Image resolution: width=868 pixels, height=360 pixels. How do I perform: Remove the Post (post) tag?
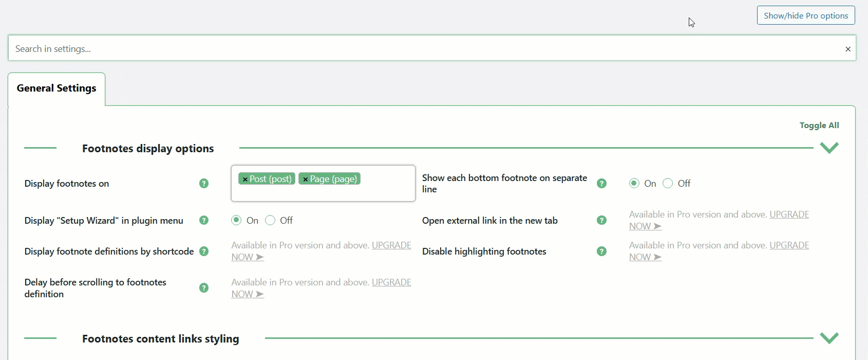point(245,179)
